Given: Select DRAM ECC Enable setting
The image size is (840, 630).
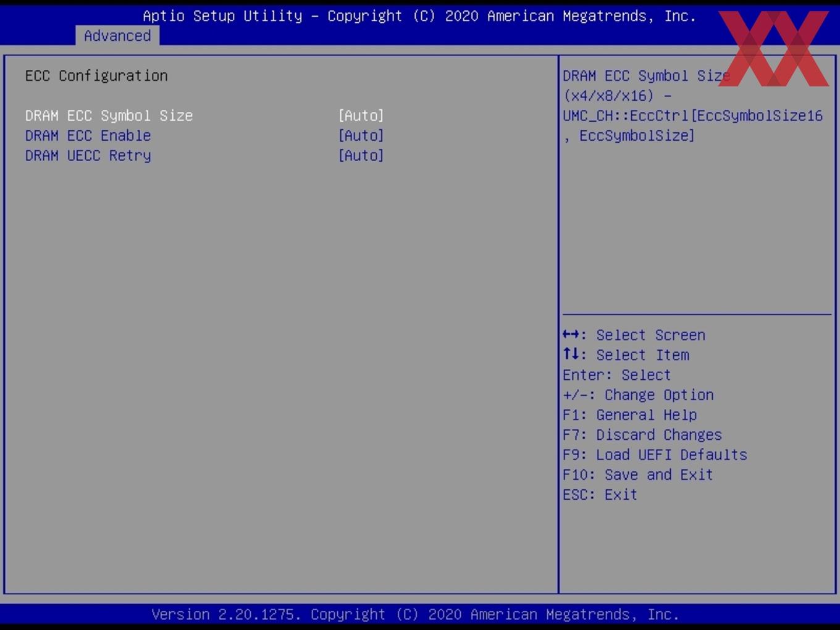Looking at the screenshot, I should [x=88, y=135].
